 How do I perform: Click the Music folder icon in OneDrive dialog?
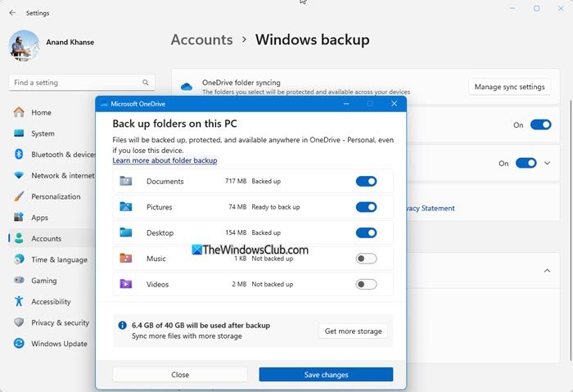pyautogui.click(x=126, y=258)
